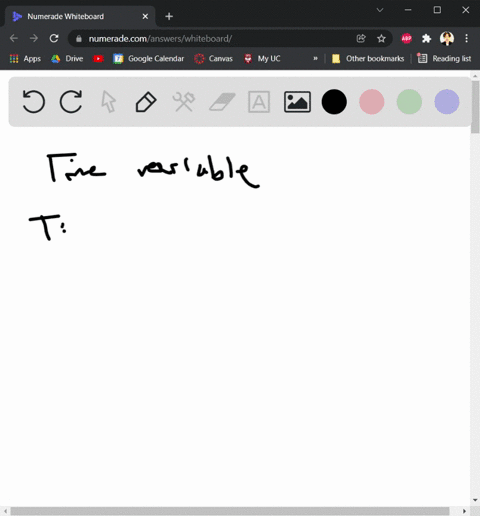This screenshot has width=480, height=516.
Task: Open Other bookmarks folder
Action: tap(368, 59)
